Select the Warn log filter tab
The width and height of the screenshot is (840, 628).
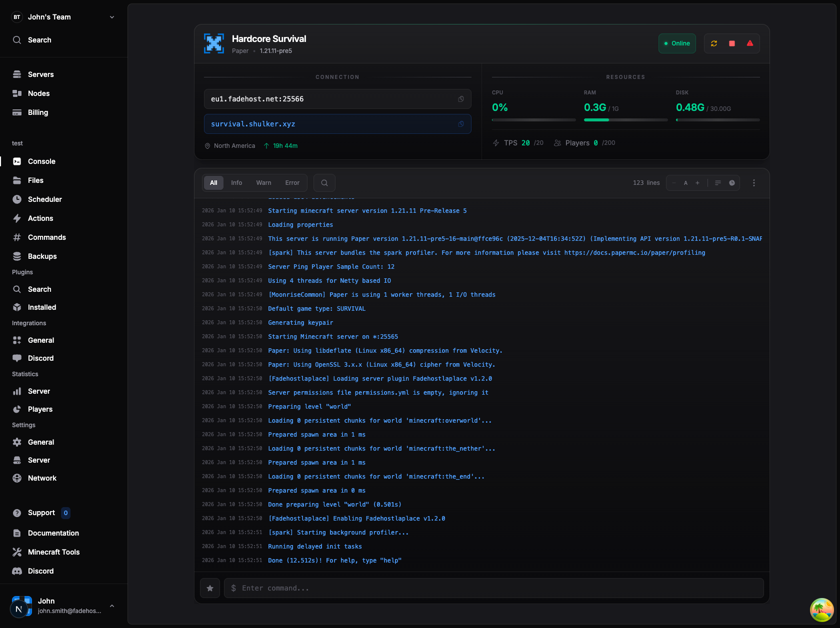[x=263, y=183]
